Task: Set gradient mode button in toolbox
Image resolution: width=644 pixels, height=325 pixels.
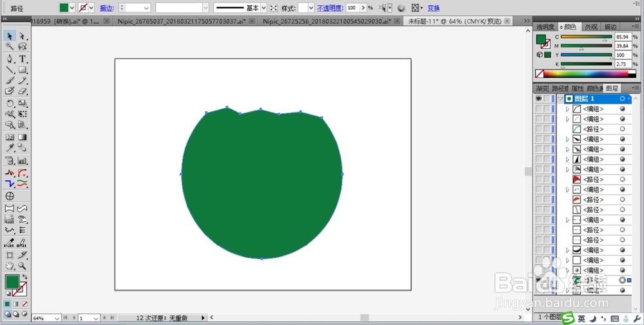Action: tap(16, 304)
